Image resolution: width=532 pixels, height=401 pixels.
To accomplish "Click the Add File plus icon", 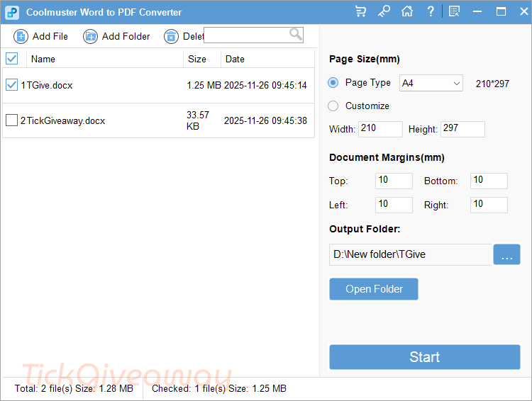I will pos(21,36).
